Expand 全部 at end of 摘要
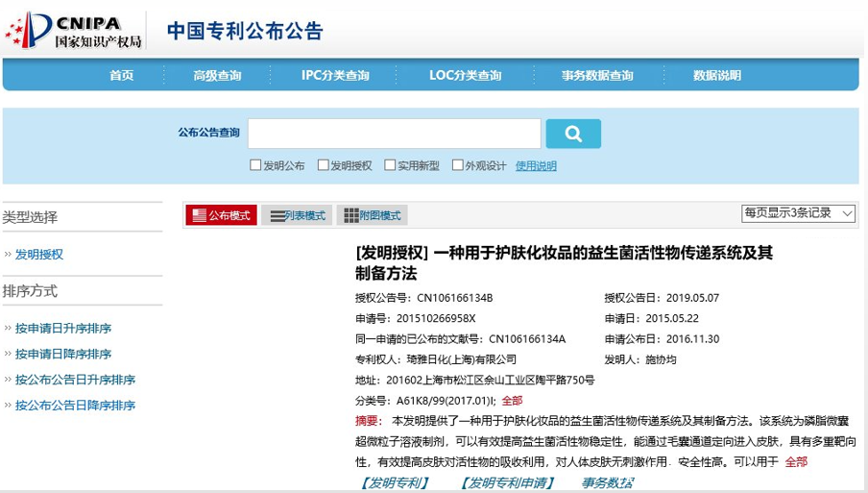This screenshot has height=493, width=868. tap(796, 461)
